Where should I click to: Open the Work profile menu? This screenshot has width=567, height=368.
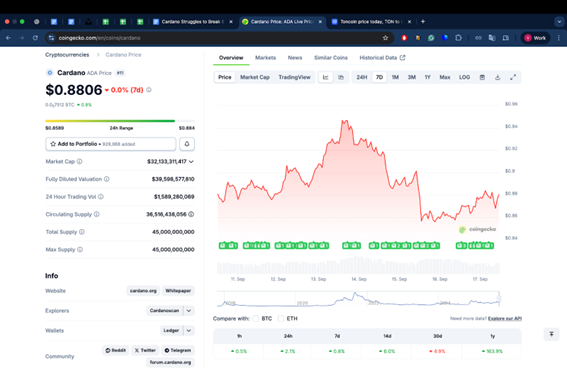pyautogui.click(x=536, y=38)
